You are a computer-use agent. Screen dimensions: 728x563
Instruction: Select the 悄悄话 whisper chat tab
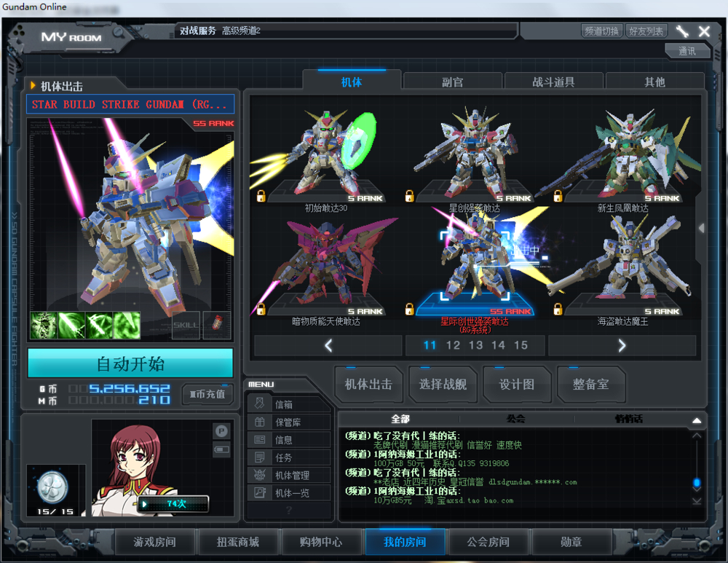click(x=629, y=419)
